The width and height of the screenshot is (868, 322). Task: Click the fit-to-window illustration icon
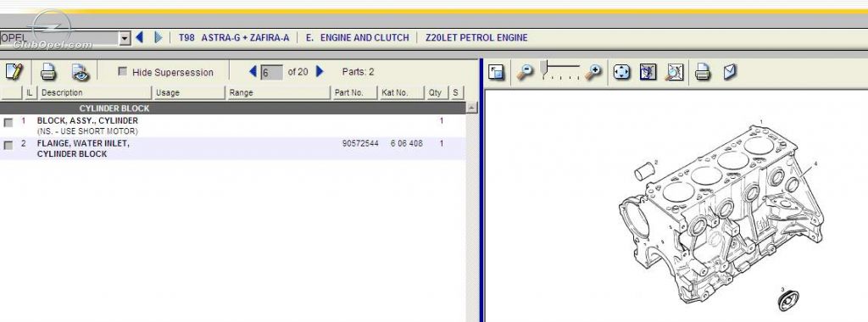click(621, 72)
